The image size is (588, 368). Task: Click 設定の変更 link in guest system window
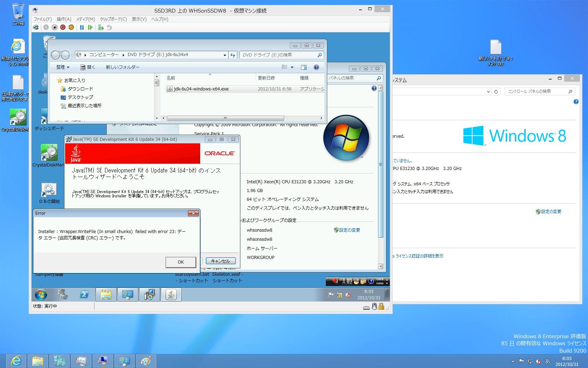347,230
